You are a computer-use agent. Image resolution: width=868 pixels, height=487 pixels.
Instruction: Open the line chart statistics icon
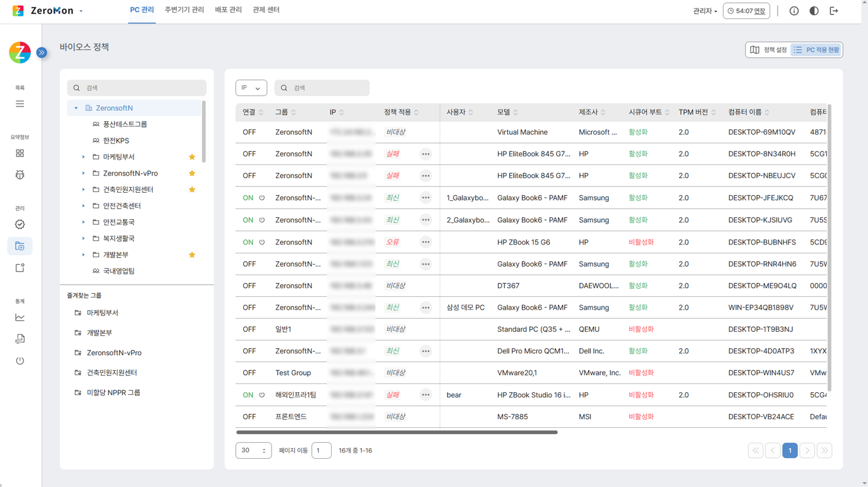20,318
